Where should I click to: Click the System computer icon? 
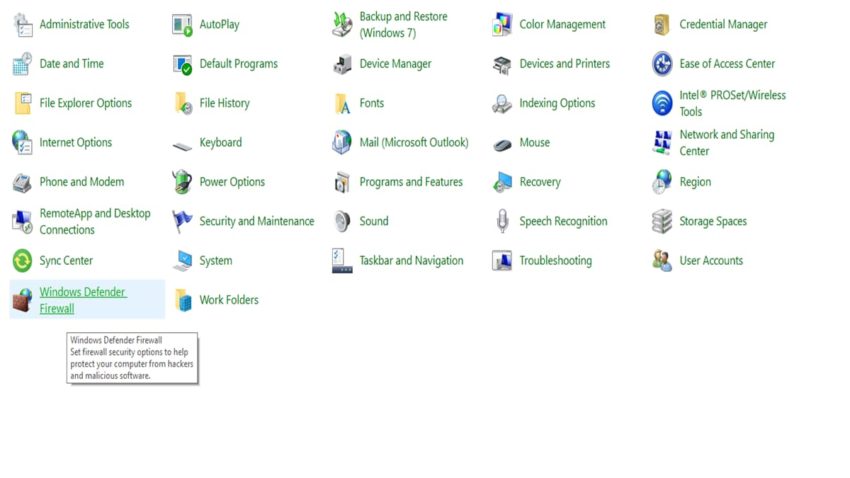pos(182,261)
